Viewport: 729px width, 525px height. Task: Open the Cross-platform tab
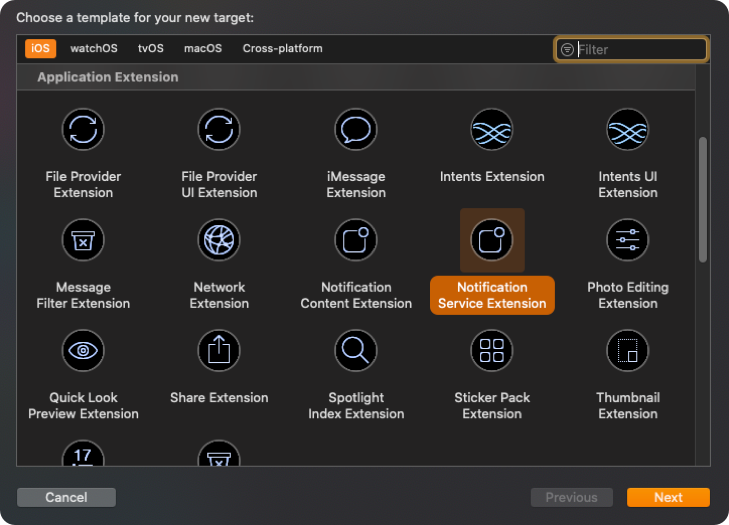click(283, 48)
